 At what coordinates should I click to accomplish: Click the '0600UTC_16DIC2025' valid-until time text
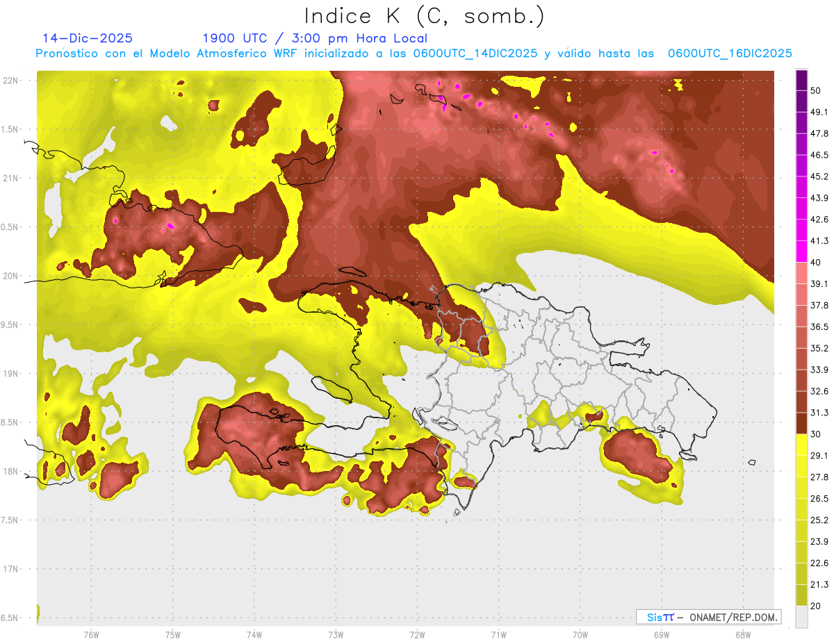pos(730,53)
